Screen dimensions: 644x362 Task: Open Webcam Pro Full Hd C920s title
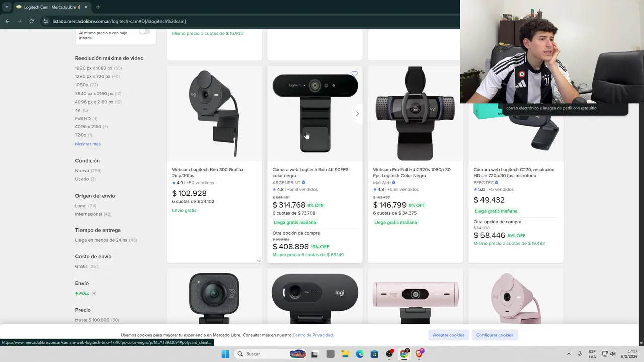click(x=412, y=172)
